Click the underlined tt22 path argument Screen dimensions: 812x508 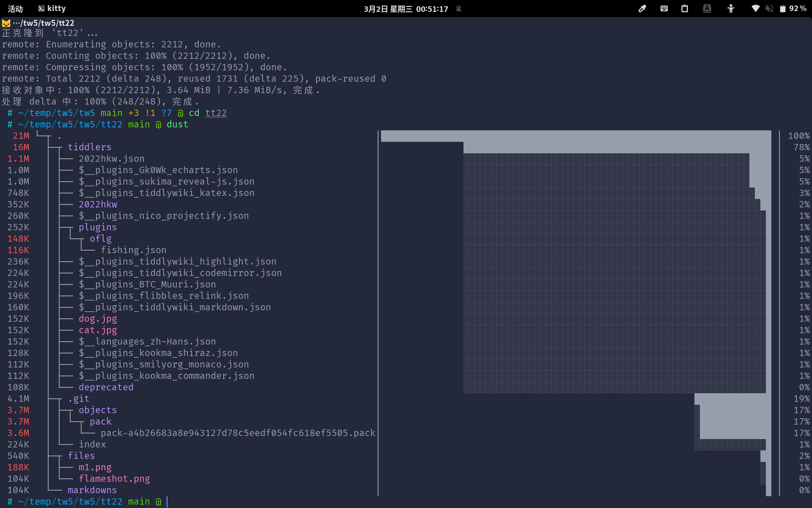pos(216,113)
